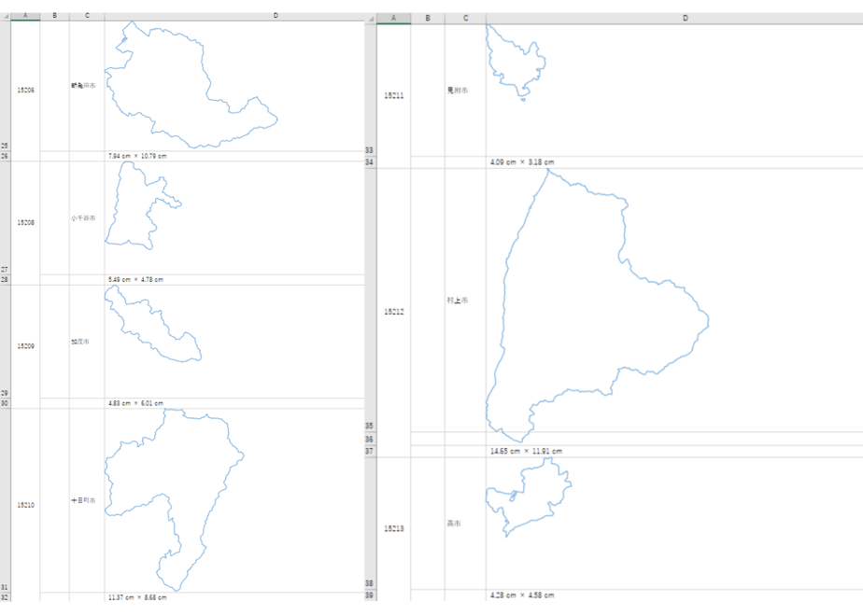The height and width of the screenshot is (616, 863).
Task: Select row 36 header
Action: (371, 439)
